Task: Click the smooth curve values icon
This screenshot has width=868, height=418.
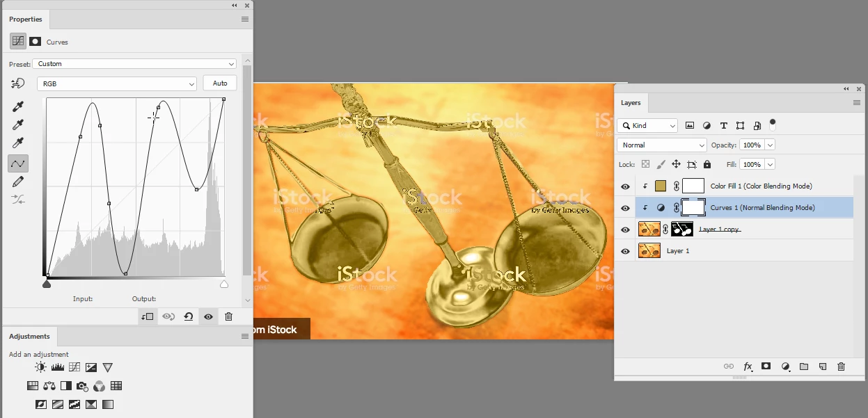Action: [18, 199]
